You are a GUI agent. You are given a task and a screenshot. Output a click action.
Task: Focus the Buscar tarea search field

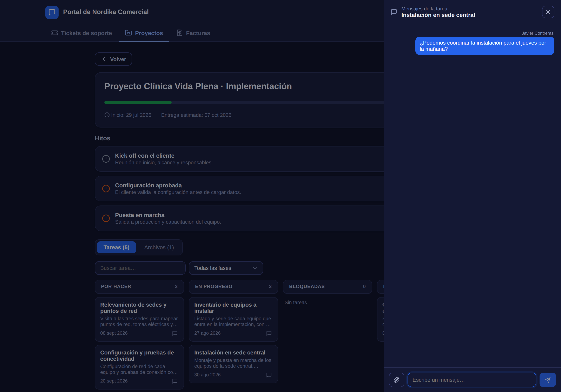140,268
